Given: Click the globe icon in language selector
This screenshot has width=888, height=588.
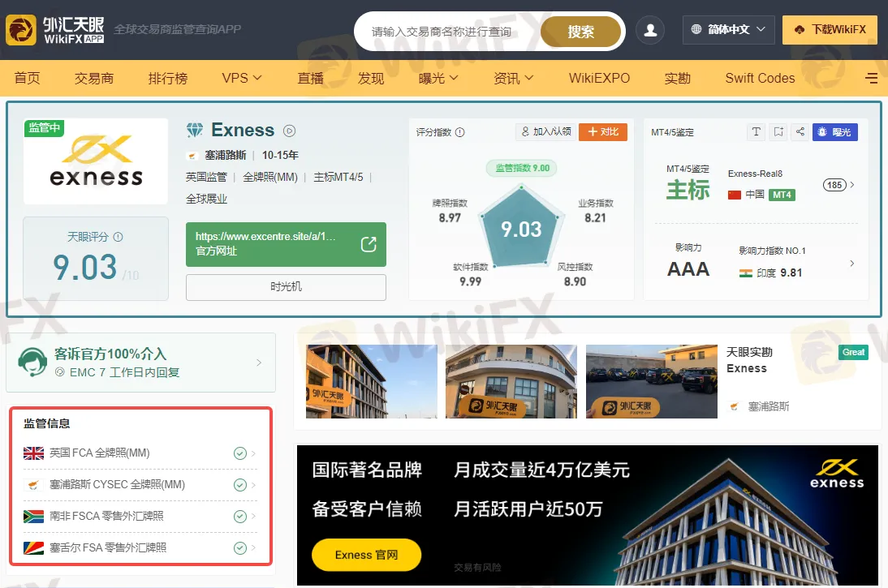Looking at the screenshot, I should [696, 29].
